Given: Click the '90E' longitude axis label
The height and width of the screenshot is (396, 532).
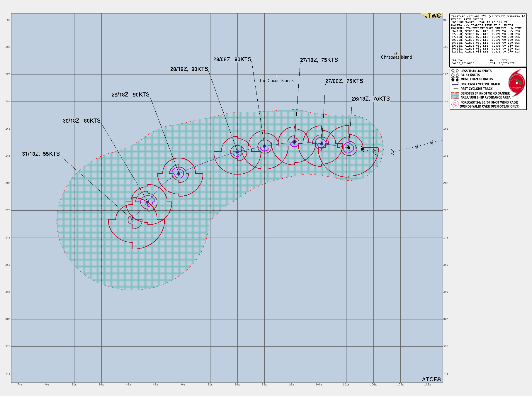Looking at the screenshot, I should pyautogui.click(x=183, y=384).
